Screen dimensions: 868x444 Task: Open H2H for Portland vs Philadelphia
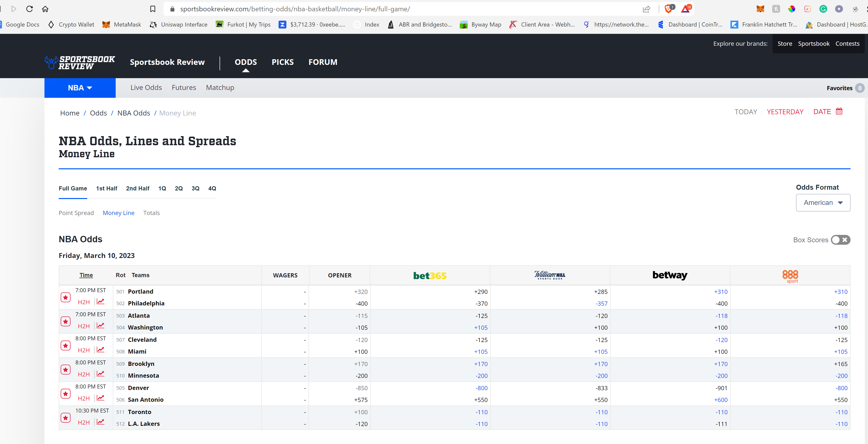point(84,302)
